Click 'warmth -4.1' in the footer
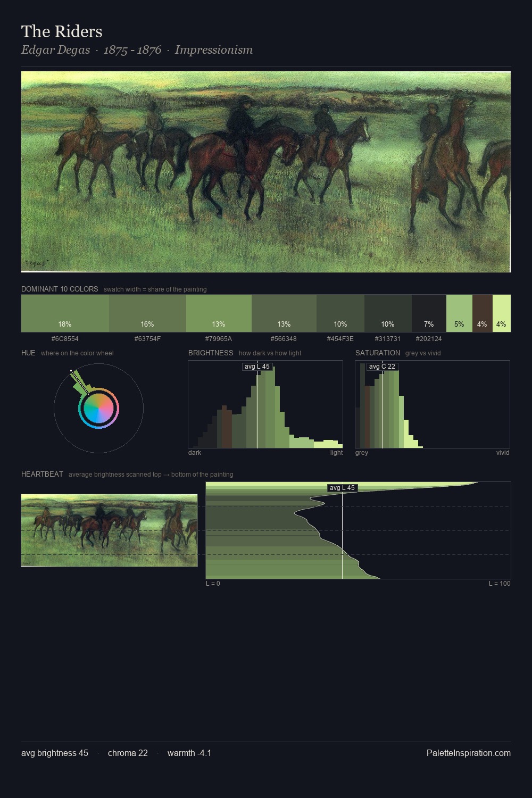 (189, 753)
